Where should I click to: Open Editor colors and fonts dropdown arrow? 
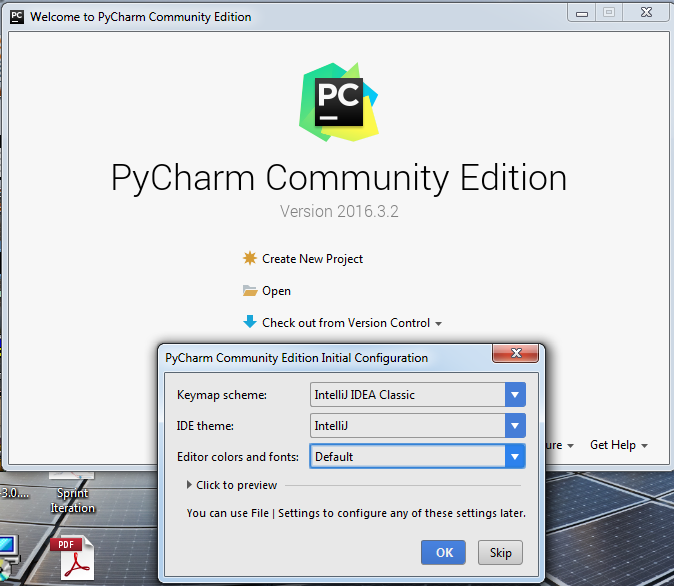tap(515, 457)
